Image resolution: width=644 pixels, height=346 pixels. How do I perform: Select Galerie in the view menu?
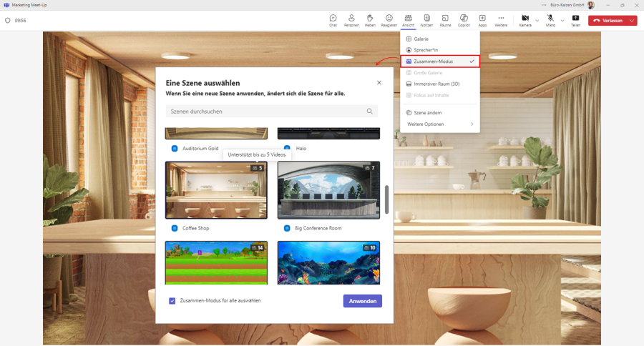tap(421, 39)
